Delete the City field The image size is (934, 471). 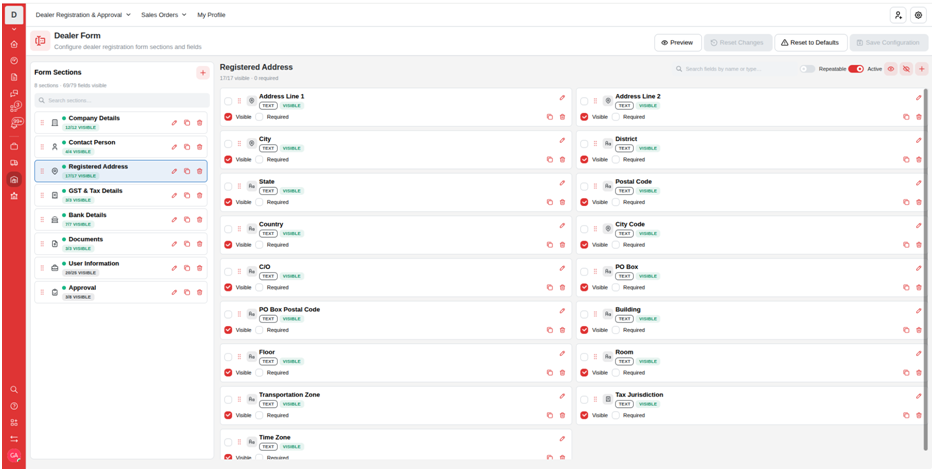pos(562,160)
